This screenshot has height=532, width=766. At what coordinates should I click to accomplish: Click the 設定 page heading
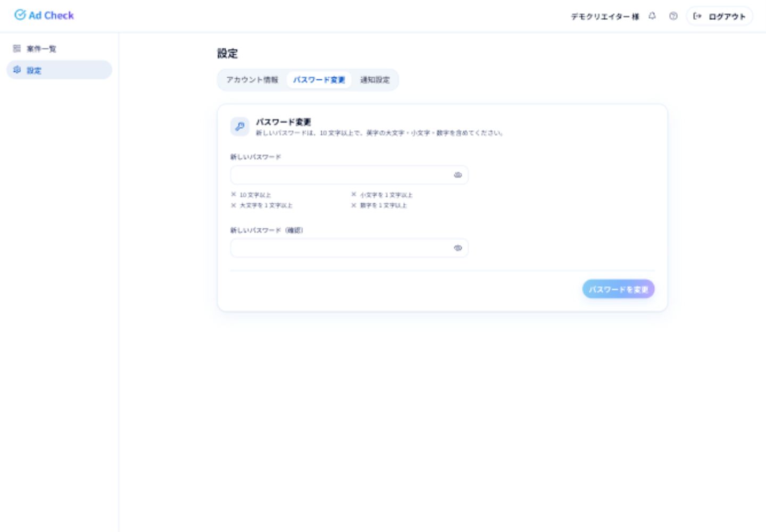click(228, 53)
